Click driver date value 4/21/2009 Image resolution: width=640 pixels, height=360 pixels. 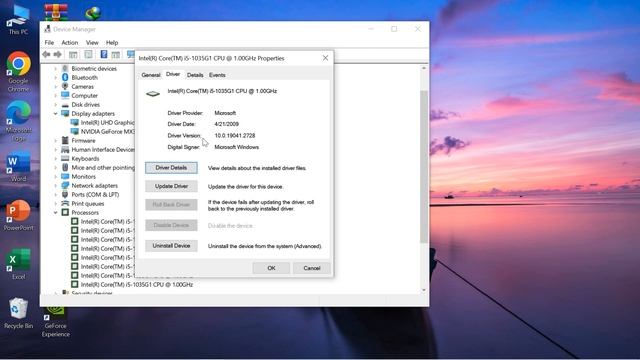coord(227,124)
